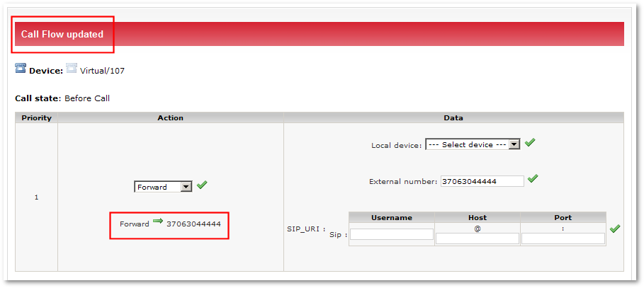Screen dimensions: 644x288
Task: Apply External number using its green checkmark
Action: coord(533,179)
